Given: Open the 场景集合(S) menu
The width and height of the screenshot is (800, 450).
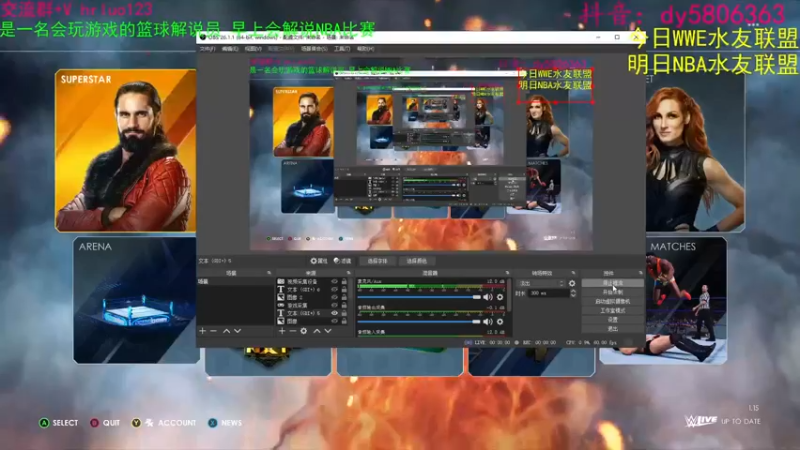Looking at the screenshot, I should coord(314,49).
